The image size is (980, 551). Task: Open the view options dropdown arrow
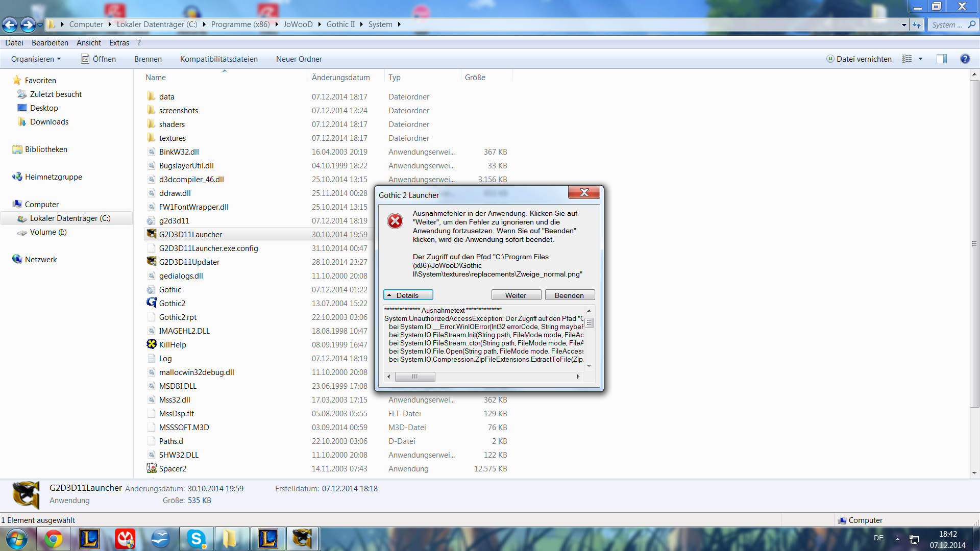click(921, 59)
